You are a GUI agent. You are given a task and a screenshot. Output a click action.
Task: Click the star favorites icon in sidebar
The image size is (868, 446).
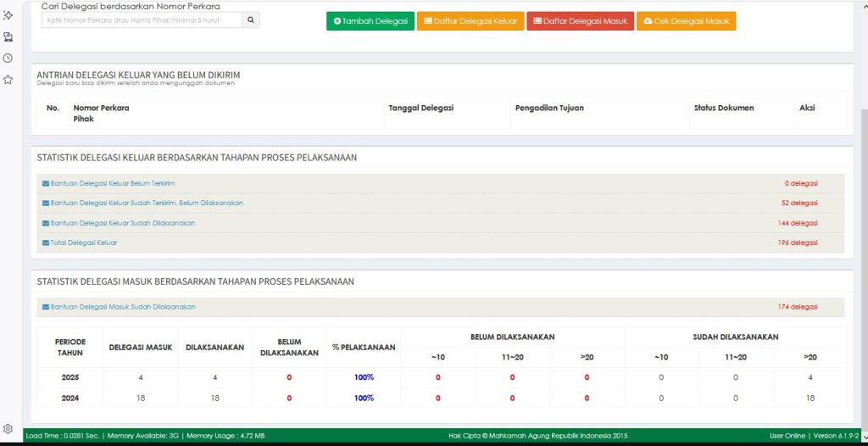click(x=8, y=80)
